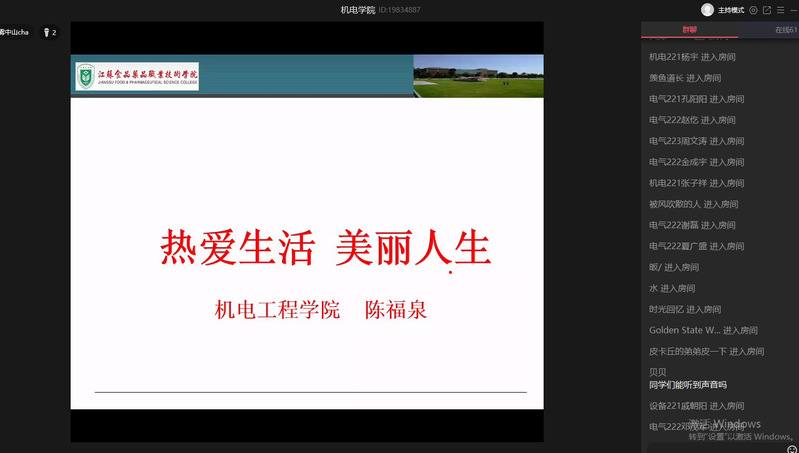Open the hamburger menu icon
This screenshot has height=453, width=799.
(x=780, y=10)
